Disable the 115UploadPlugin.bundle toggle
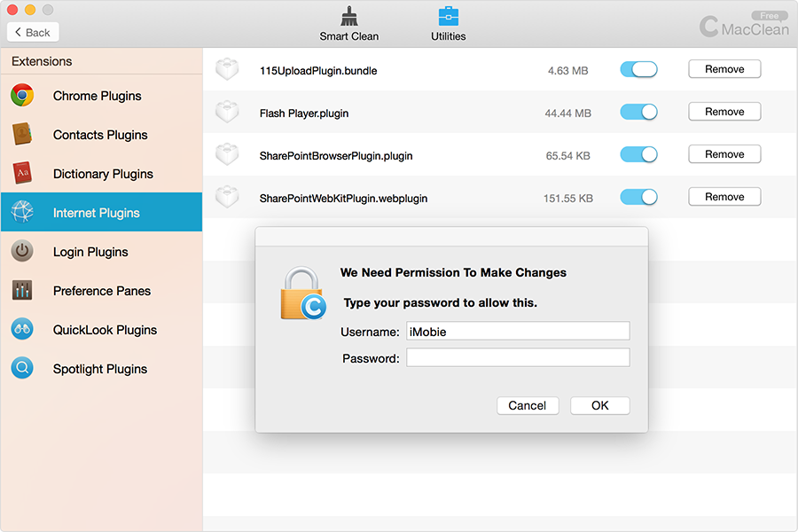 pyautogui.click(x=638, y=69)
